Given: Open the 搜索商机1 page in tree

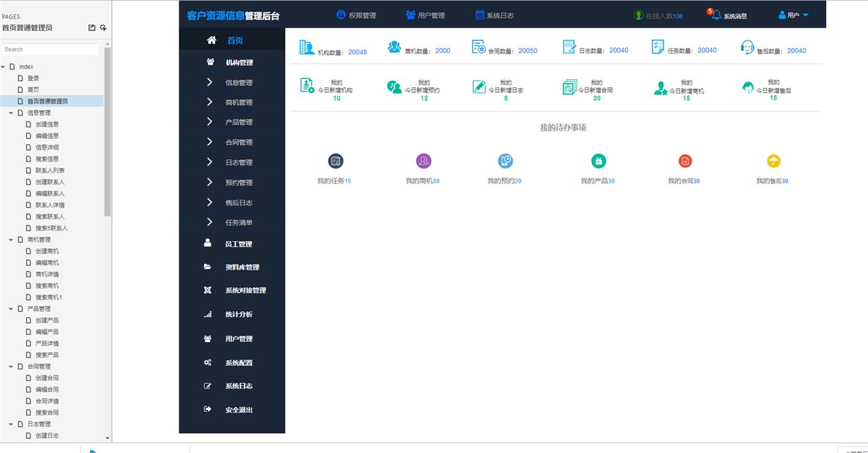Looking at the screenshot, I should point(49,297).
